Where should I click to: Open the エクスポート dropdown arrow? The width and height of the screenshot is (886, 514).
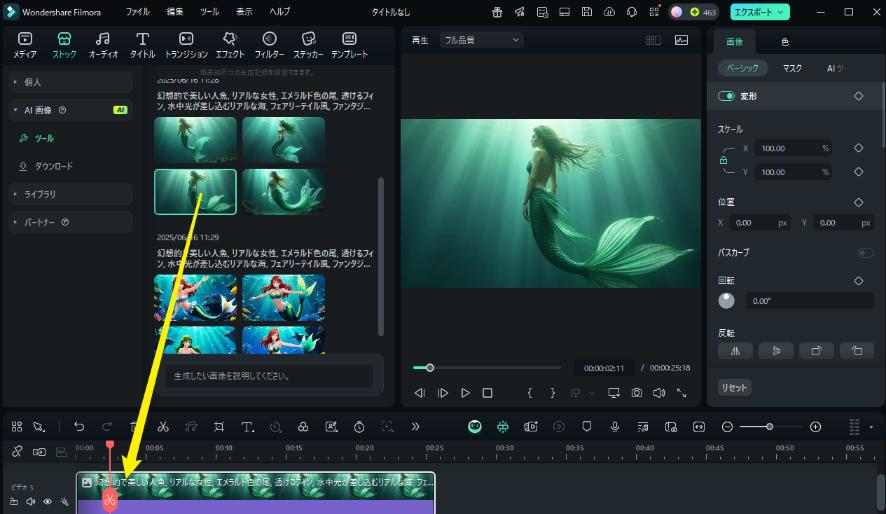pyautogui.click(x=780, y=12)
